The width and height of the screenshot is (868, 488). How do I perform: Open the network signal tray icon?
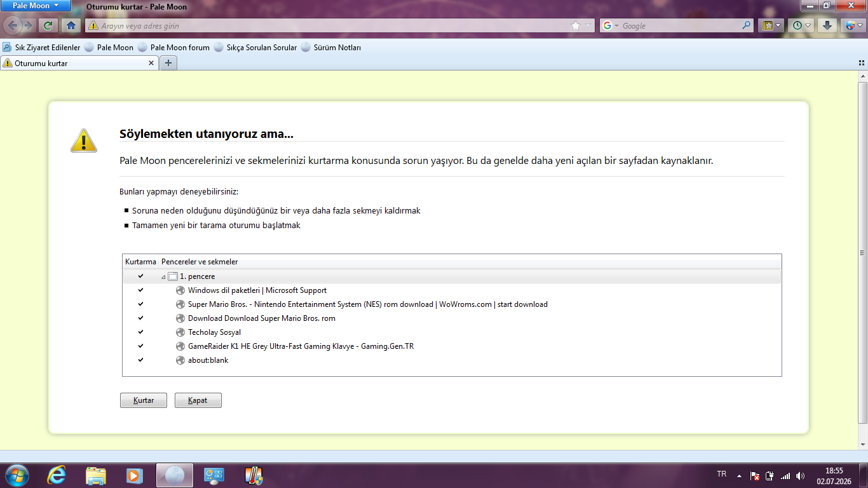coord(785,475)
